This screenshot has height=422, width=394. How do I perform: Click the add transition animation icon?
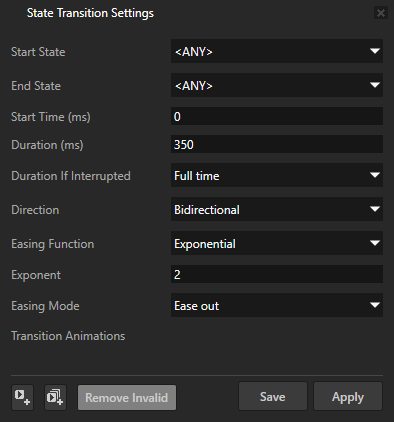point(22,397)
